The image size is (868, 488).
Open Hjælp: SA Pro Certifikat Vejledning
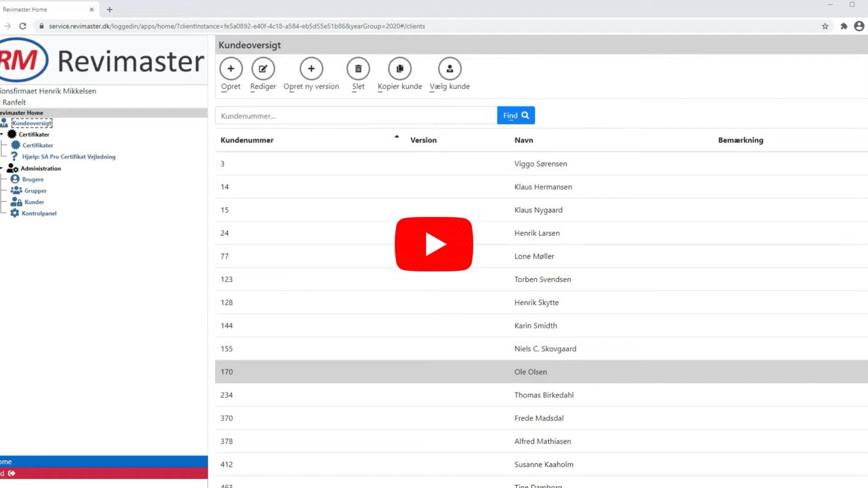pyautogui.click(x=69, y=157)
